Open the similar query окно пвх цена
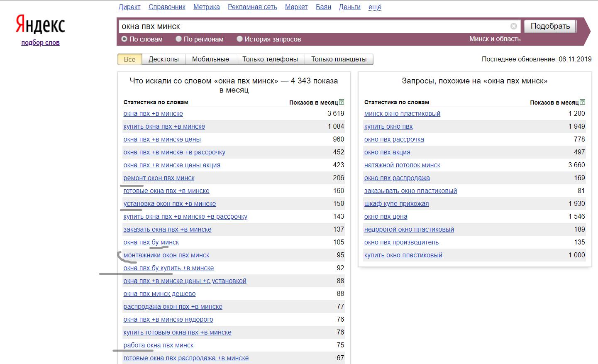The height and width of the screenshot is (364, 598). 386,217
